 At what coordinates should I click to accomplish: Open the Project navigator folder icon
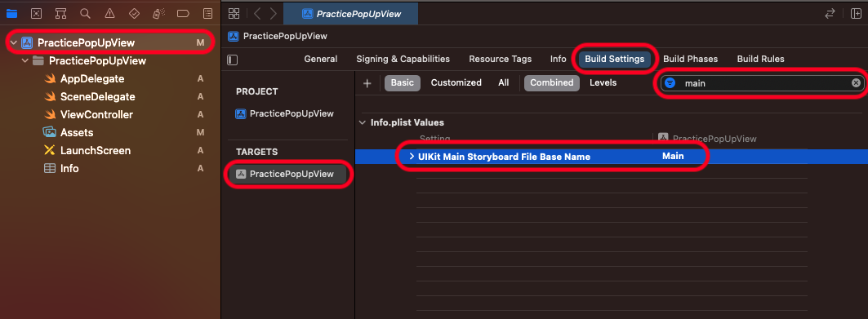(11, 13)
